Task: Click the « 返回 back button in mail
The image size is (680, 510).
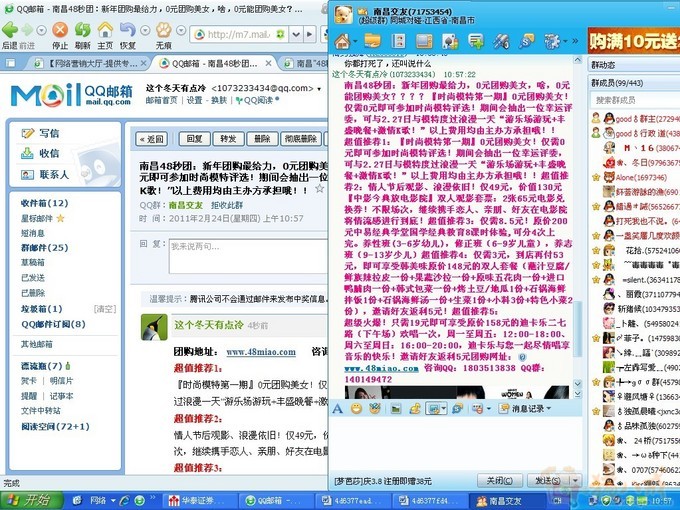Action: (x=151, y=139)
